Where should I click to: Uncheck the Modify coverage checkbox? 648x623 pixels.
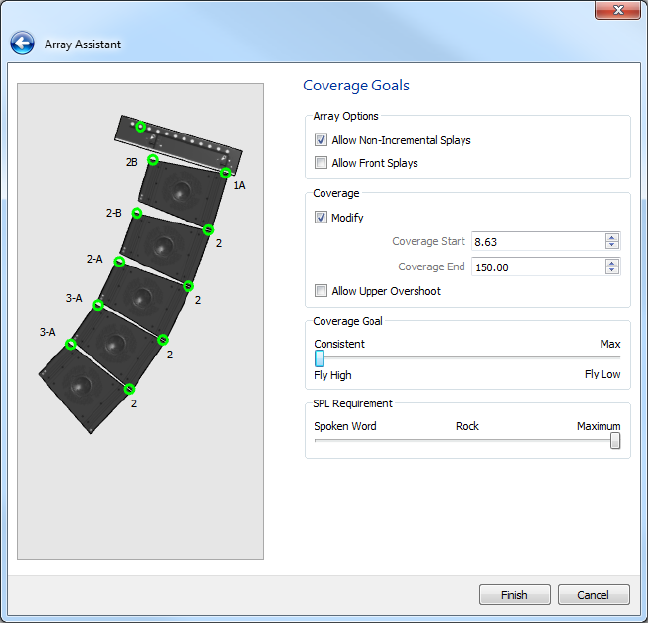(321, 218)
